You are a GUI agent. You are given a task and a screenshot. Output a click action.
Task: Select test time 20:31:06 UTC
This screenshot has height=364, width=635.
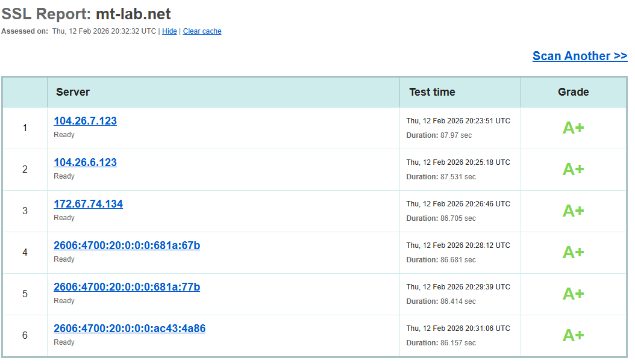coord(458,329)
